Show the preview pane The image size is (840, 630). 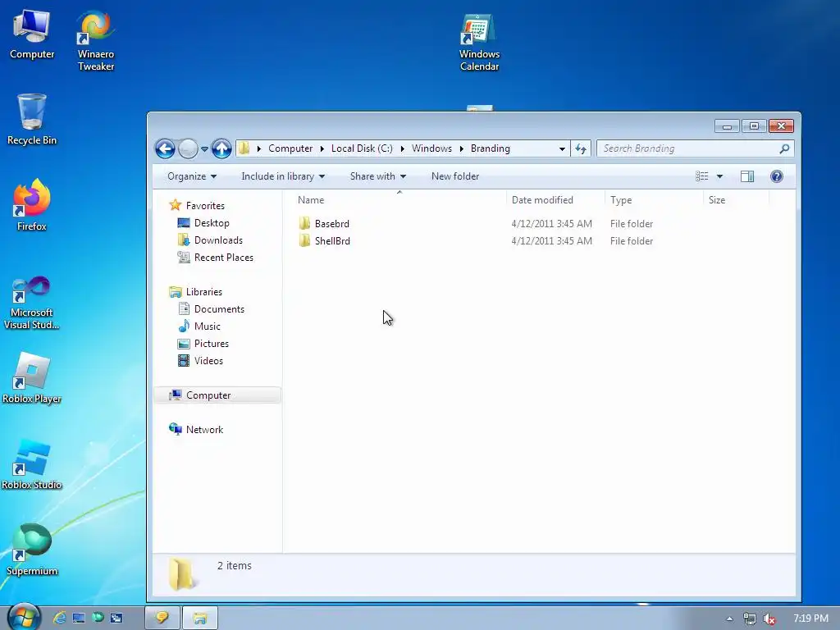tap(747, 176)
